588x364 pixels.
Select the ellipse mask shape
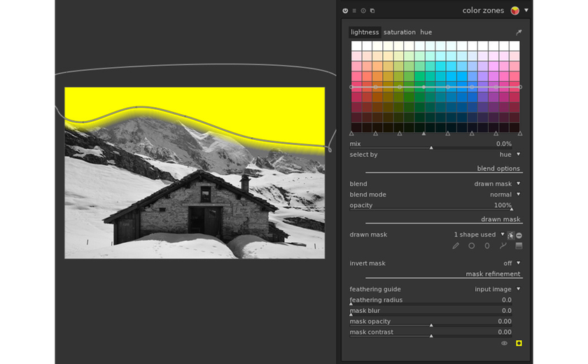tap(487, 246)
